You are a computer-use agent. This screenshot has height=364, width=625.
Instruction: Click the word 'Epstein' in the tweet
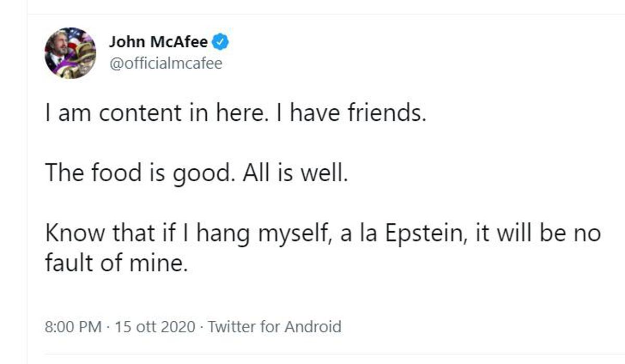420,233
